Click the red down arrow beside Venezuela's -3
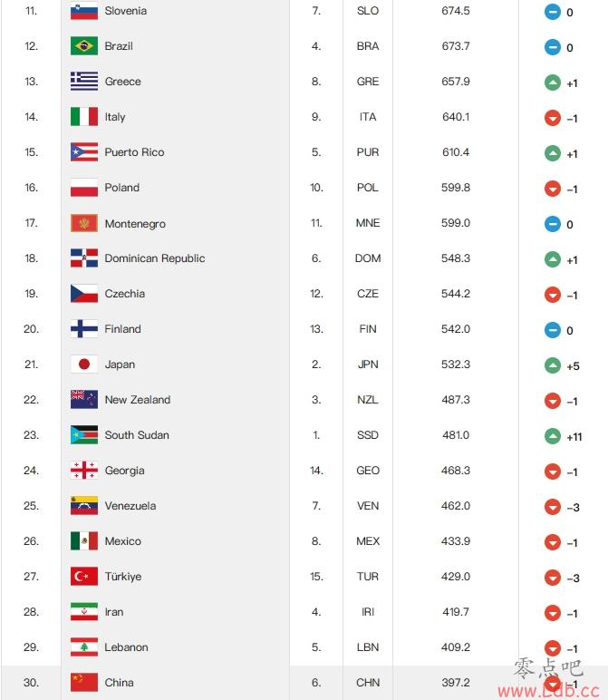 [552, 507]
